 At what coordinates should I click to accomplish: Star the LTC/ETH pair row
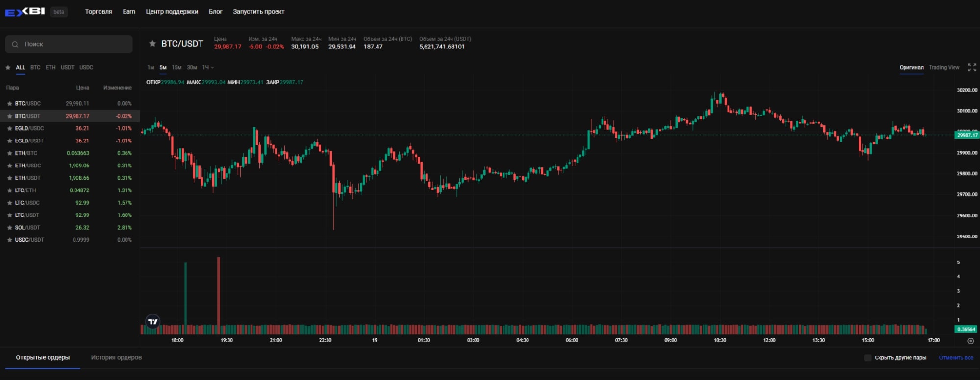pyautogui.click(x=9, y=190)
